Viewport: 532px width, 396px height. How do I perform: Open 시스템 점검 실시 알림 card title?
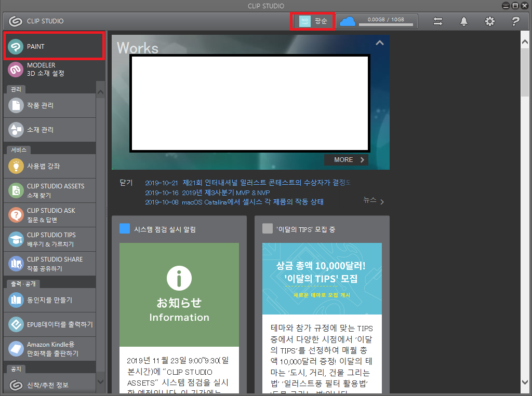coord(165,229)
